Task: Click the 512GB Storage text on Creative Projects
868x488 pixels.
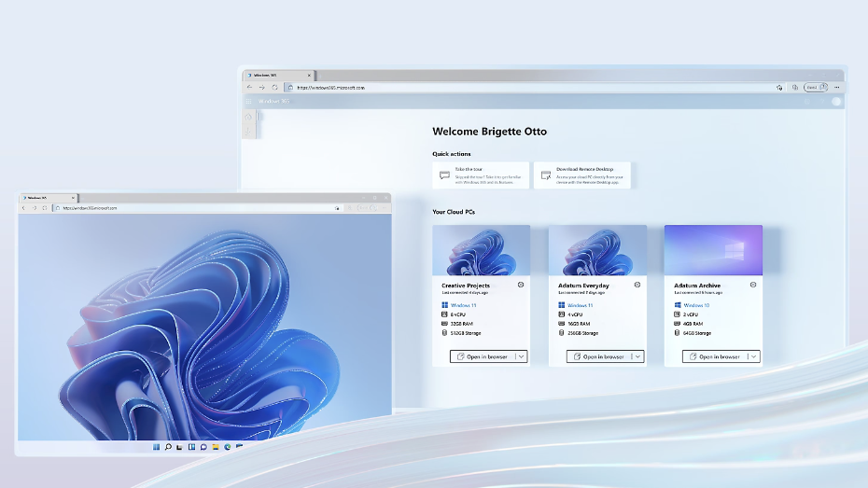Action: pos(466,333)
